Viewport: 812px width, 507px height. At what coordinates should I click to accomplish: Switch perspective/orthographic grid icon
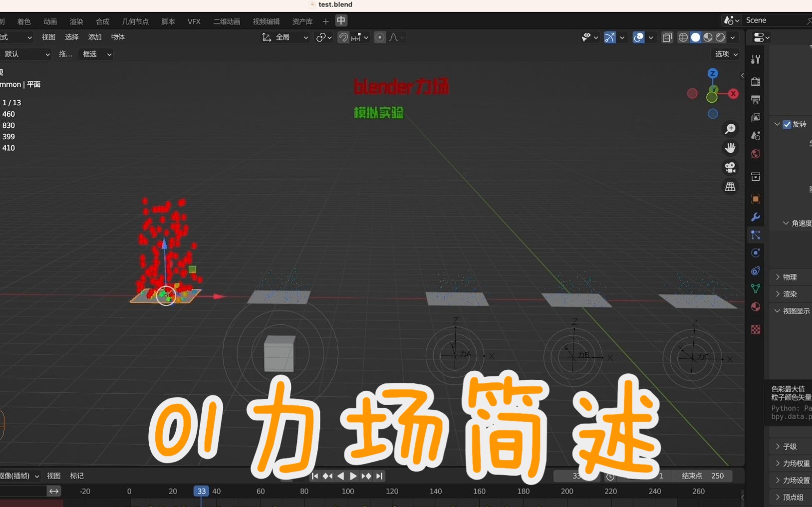click(x=730, y=187)
